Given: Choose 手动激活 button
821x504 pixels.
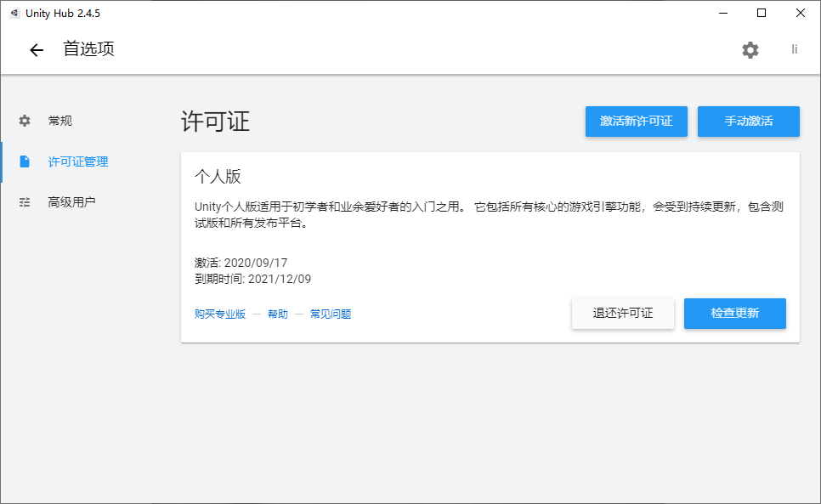Looking at the screenshot, I should click(x=748, y=122).
